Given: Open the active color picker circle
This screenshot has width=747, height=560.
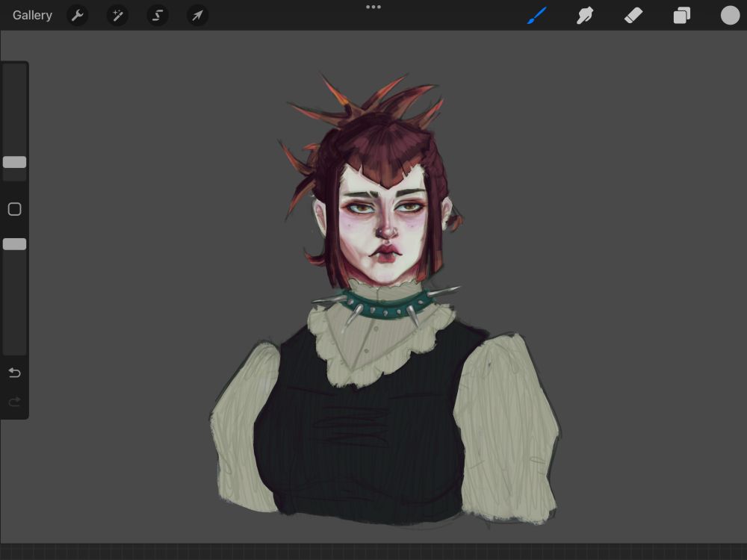Looking at the screenshot, I should (730, 15).
